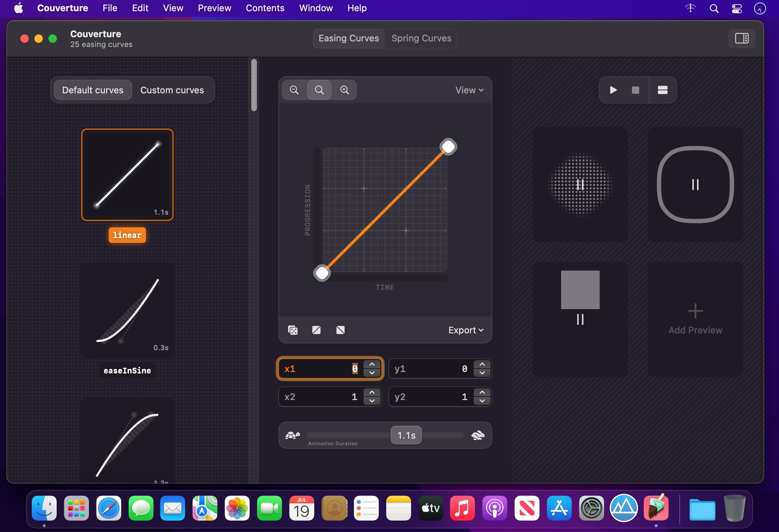Click the rabbit fast duration icon
Screen dimensions: 779x532
(x=478, y=435)
